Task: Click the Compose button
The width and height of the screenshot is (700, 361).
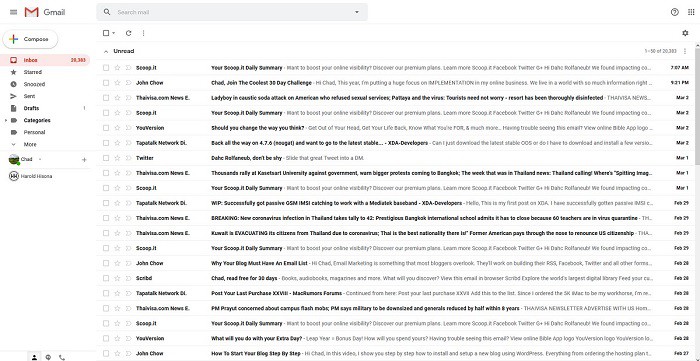Action: click(30, 39)
